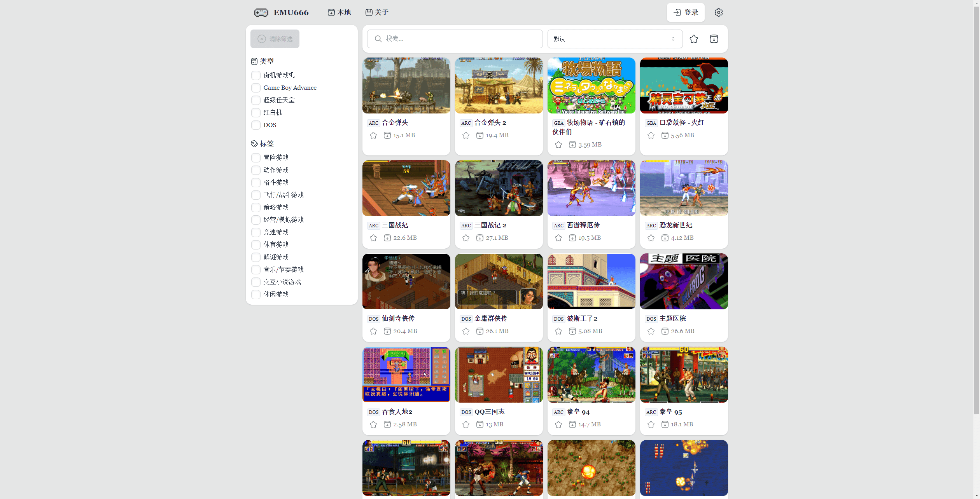The width and height of the screenshot is (980, 499).
Task: Click the EMU666 gamepad logo icon
Action: (261, 12)
